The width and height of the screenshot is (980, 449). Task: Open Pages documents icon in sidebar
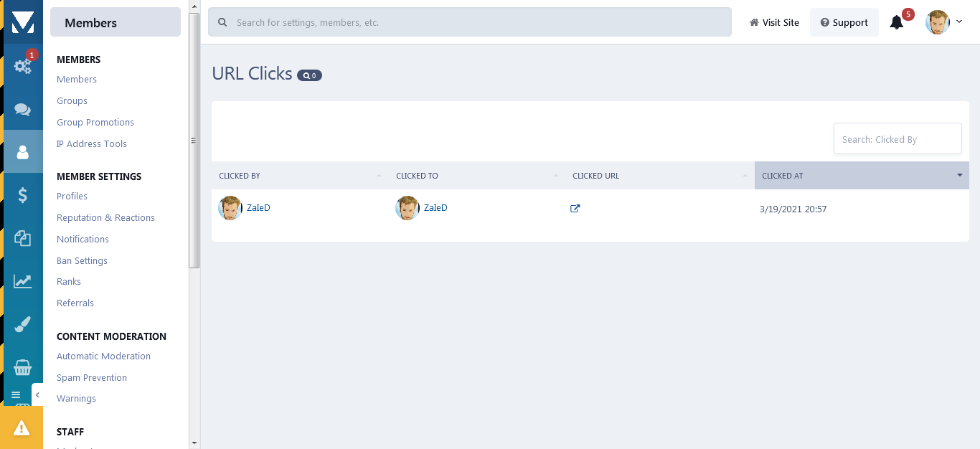pyautogui.click(x=23, y=238)
